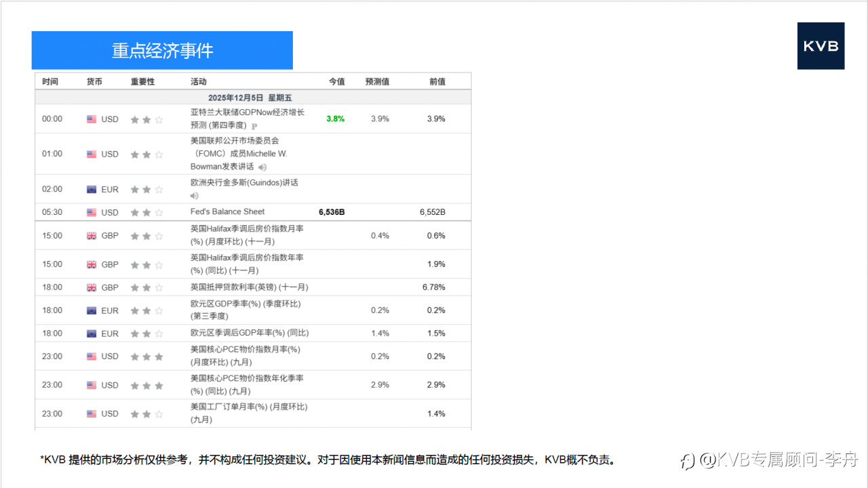Open the FOMC Michelle W. Bowman speech event

pyautogui.click(x=239, y=154)
